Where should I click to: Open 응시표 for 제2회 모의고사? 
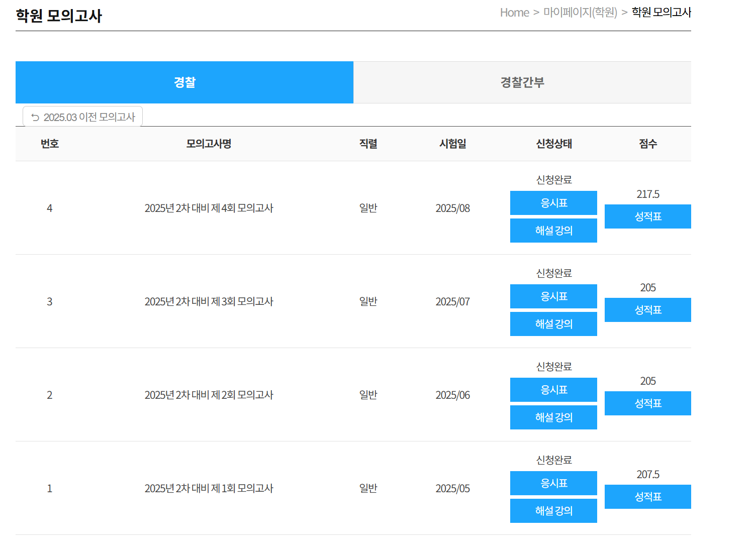[553, 390]
